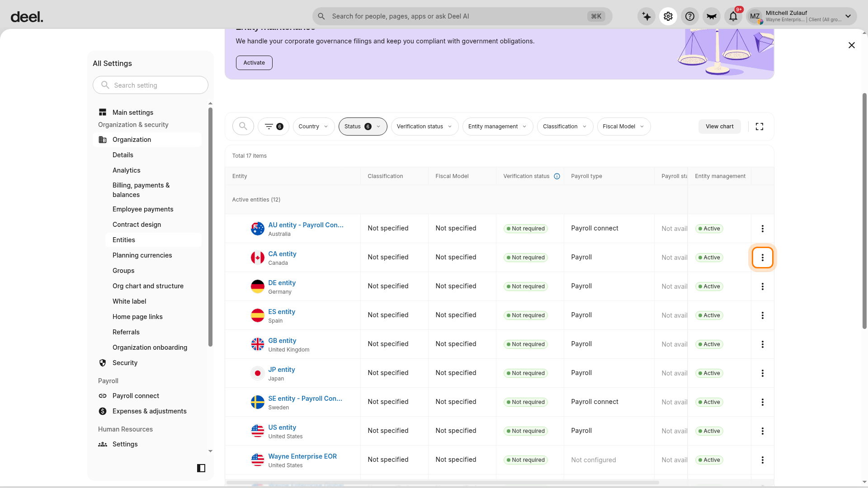Image resolution: width=868 pixels, height=488 pixels.
Task: Open the GB entity link
Action: click(282, 341)
